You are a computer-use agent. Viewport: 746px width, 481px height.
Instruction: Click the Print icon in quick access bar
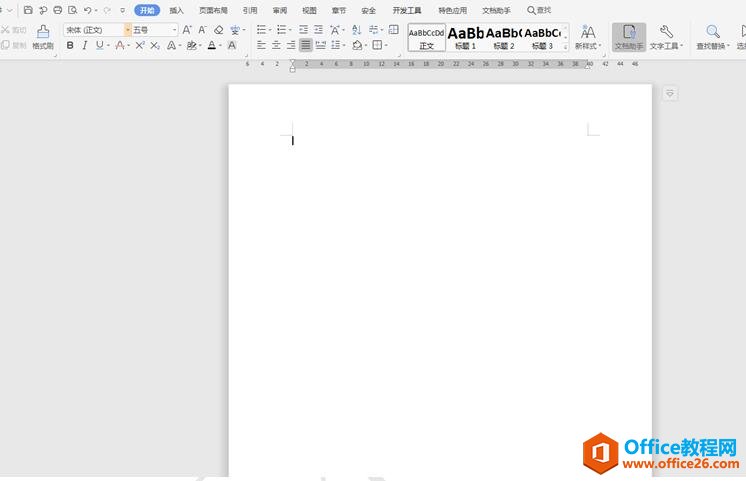click(x=58, y=10)
